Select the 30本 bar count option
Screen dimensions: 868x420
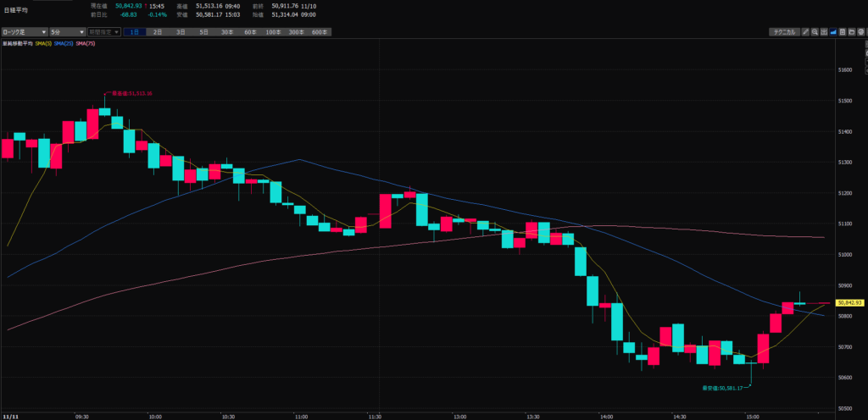(x=227, y=32)
